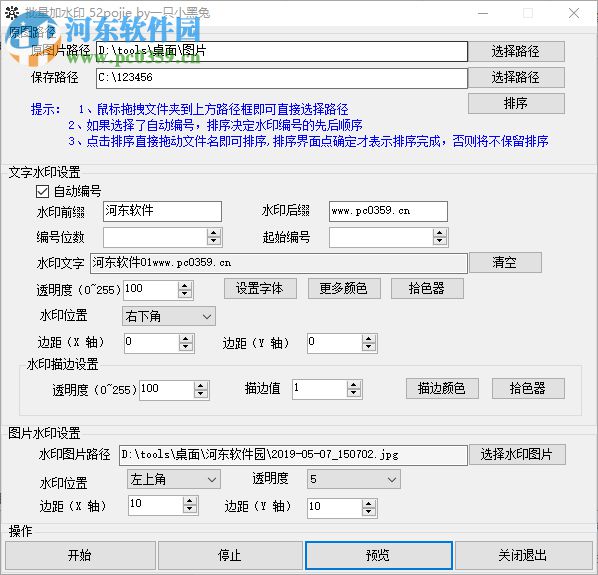This screenshot has width=598, height=575.
Task: Decrease text watermark 边距 X 轴 value
Action: [x=185, y=347]
